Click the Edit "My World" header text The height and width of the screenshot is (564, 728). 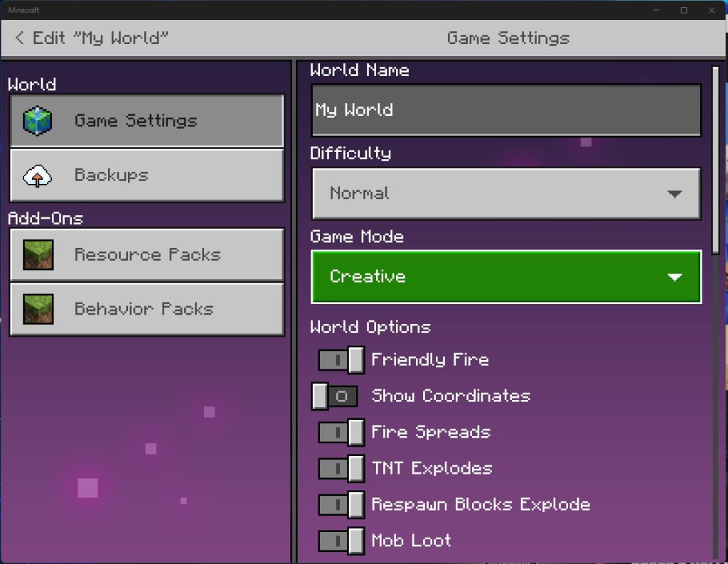click(x=100, y=38)
